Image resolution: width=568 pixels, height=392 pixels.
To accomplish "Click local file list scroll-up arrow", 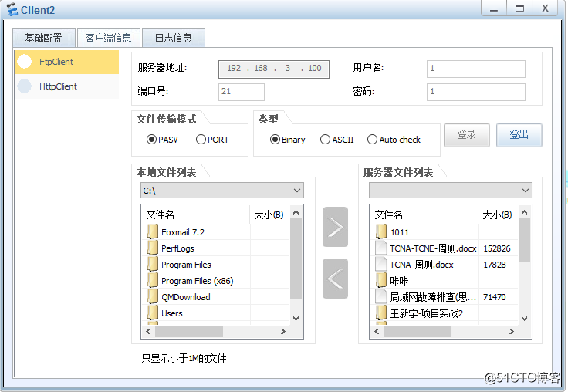I will 296,212.
